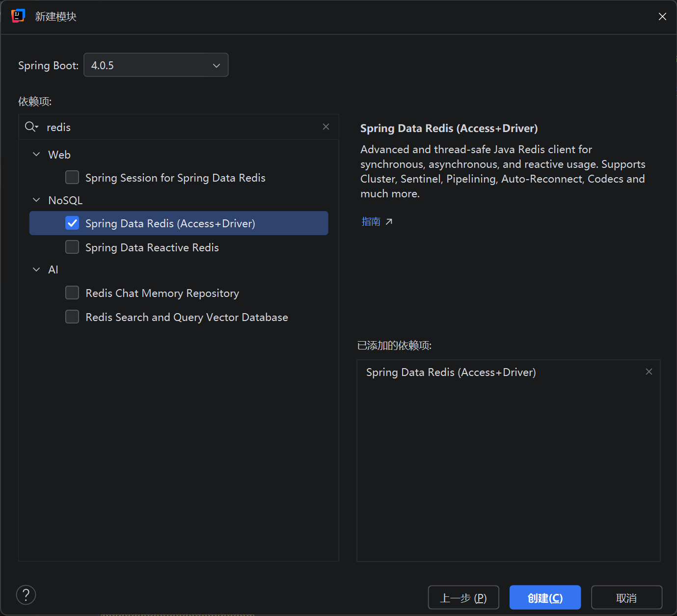Enable Redis Search and Query Vector Database

tap(72, 317)
